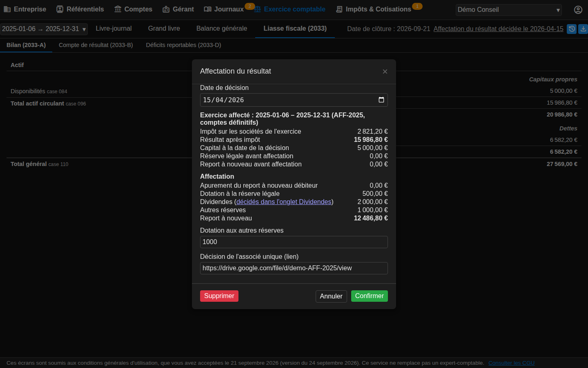Click the Dotation aux autres réserves field

(294, 242)
